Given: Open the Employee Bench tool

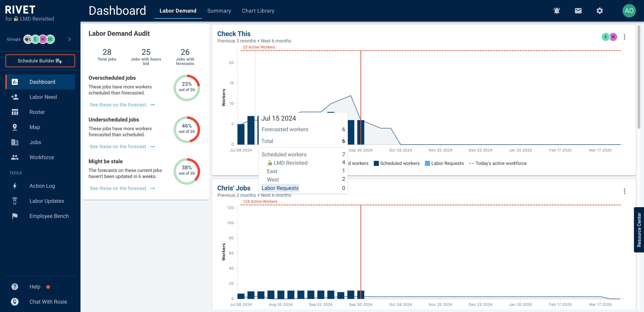Looking at the screenshot, I should point(40,216).
